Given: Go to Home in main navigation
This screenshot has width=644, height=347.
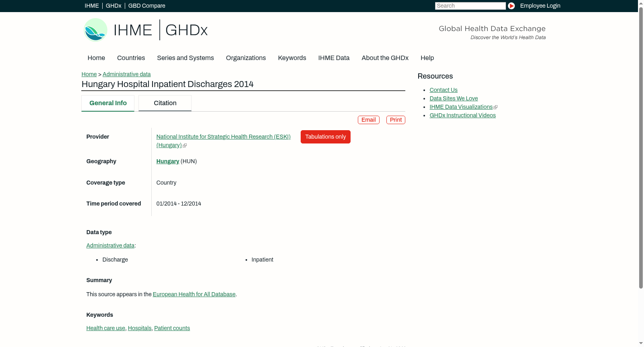Looking at the screenshot, I should pyautogui.click(x=96, y=58).
